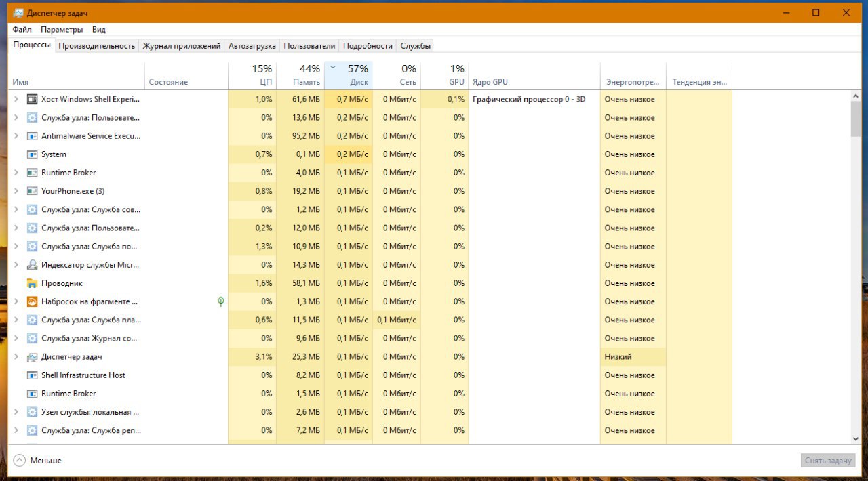Viewport: 868px width, 481px height.
Task: Expand the Набросок на фрагменте row
Action: pyautogui.click(x=16, y=301)
